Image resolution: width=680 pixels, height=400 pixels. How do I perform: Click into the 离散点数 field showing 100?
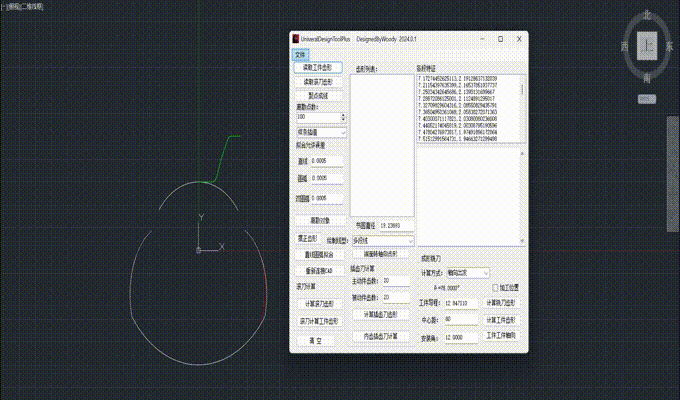point(318,117)
